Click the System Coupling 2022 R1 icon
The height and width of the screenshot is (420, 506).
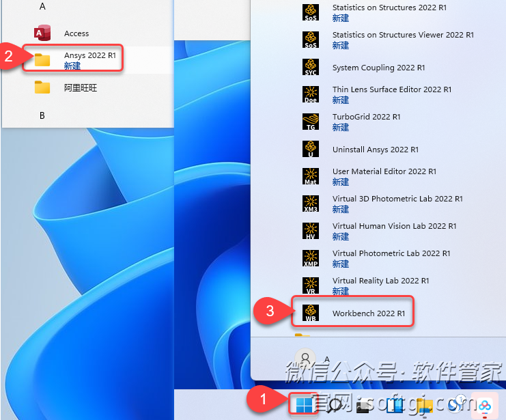pyautogui.click(x=311, y=68)
